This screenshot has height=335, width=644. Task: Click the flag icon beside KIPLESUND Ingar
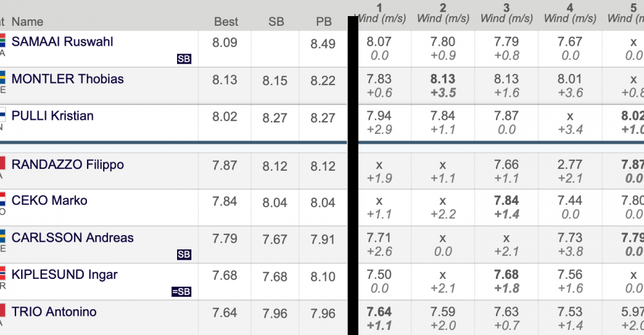[x=3, y=273]
